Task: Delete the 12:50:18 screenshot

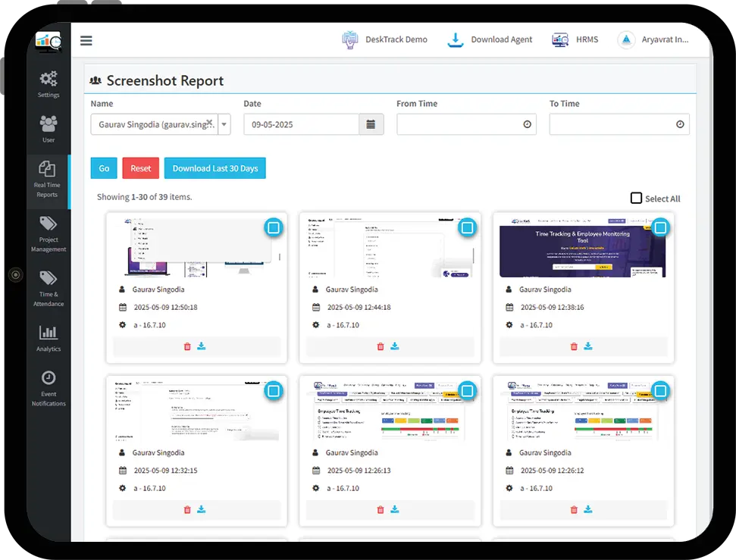Action: pyautogui.click(x=187, y=346)
